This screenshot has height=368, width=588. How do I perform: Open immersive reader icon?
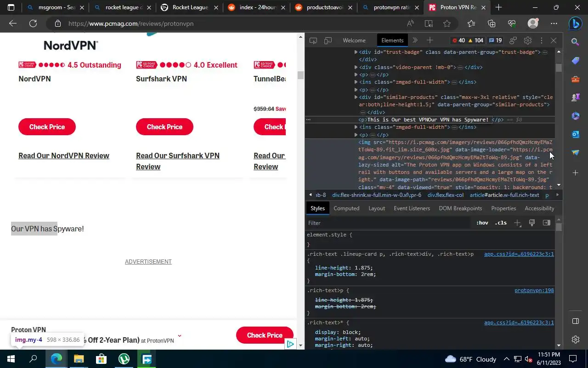tap(429, 23)
